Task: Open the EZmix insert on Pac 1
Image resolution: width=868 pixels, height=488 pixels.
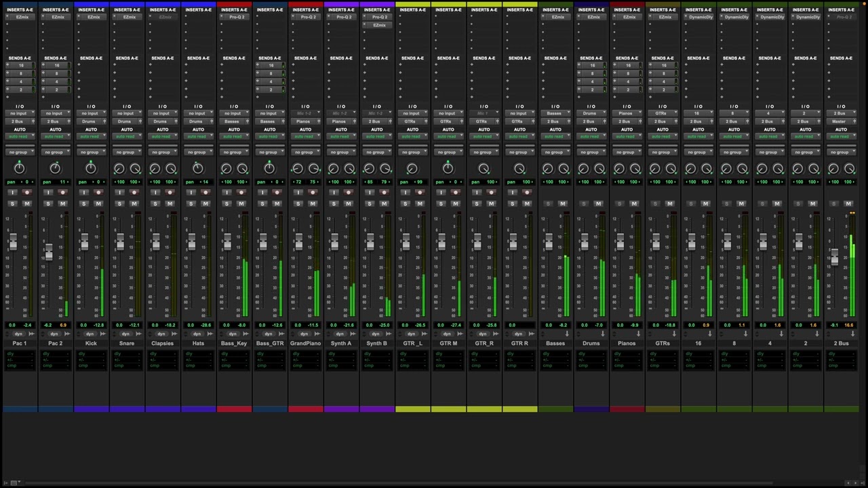Action: pos(22,17)
